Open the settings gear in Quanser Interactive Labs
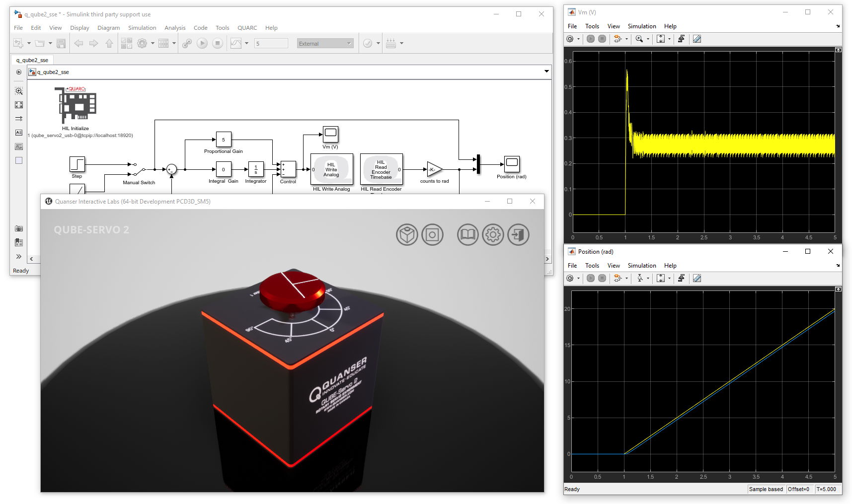This screenshot has width=852, height=504. click(x=493, y=234)
